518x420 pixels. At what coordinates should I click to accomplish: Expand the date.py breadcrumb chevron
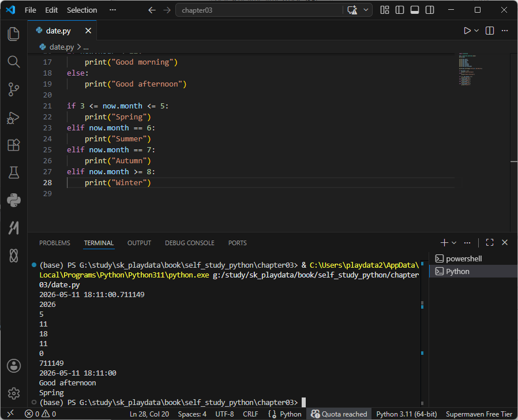coord(79,47)
